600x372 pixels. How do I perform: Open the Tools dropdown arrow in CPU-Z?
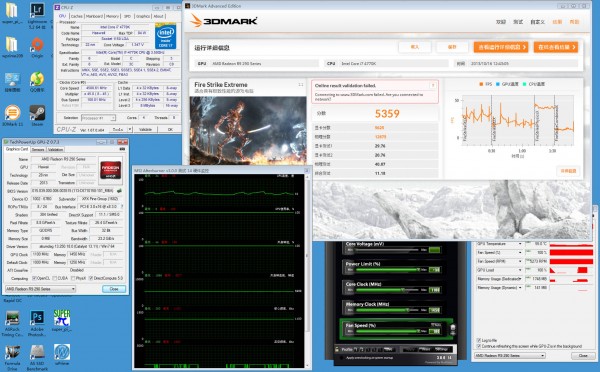tap(130, 130)
